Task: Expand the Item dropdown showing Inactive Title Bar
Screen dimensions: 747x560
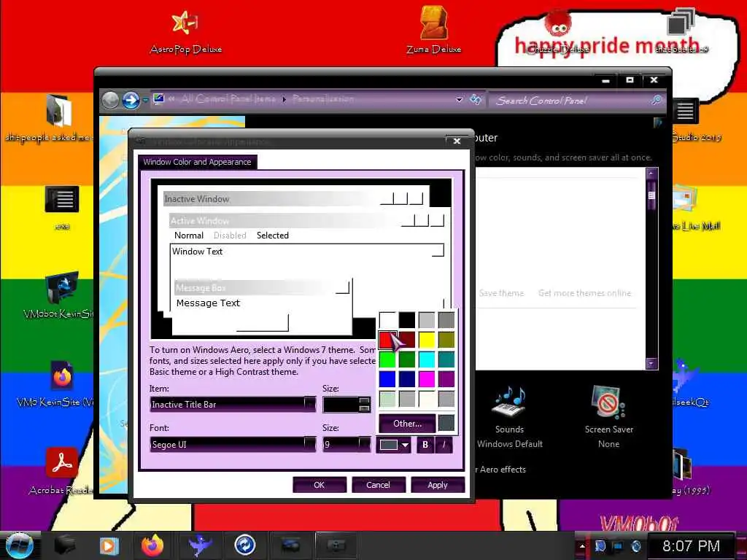Action: [x=309, y=404]
